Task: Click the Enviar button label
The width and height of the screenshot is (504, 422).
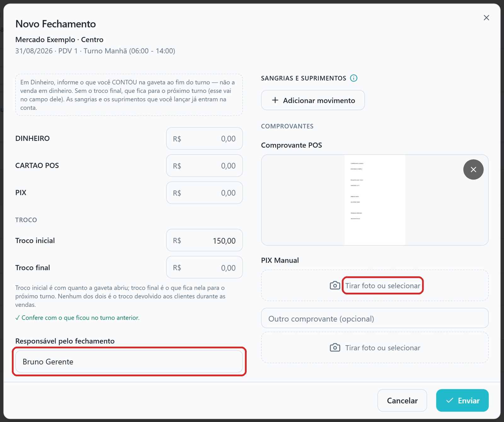Action: [x=469, y=401]
